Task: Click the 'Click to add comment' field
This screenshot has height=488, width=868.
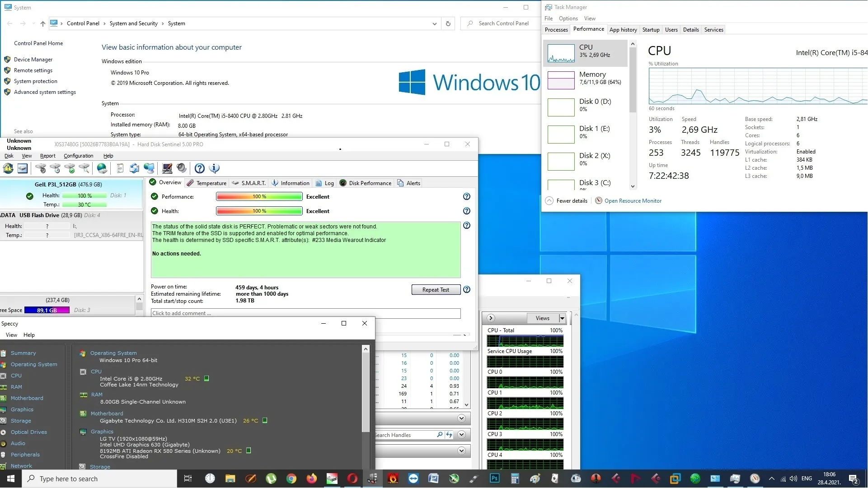Action: click(306, 313)
